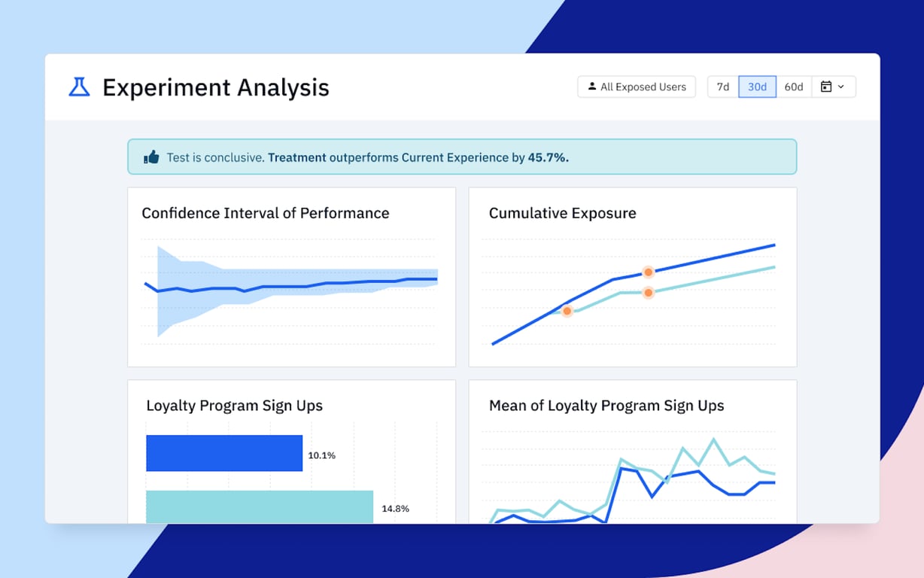Click the lowest orange marker in Cumulative Exposure
The image size is (924, 578).
point(567,311)
